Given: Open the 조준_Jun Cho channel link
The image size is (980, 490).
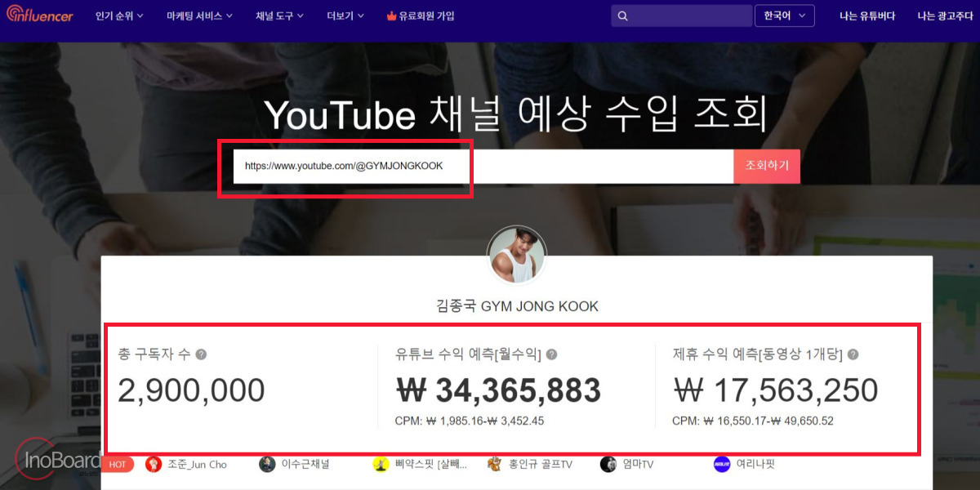Looking at the screenshot, I should coord(198,465).
